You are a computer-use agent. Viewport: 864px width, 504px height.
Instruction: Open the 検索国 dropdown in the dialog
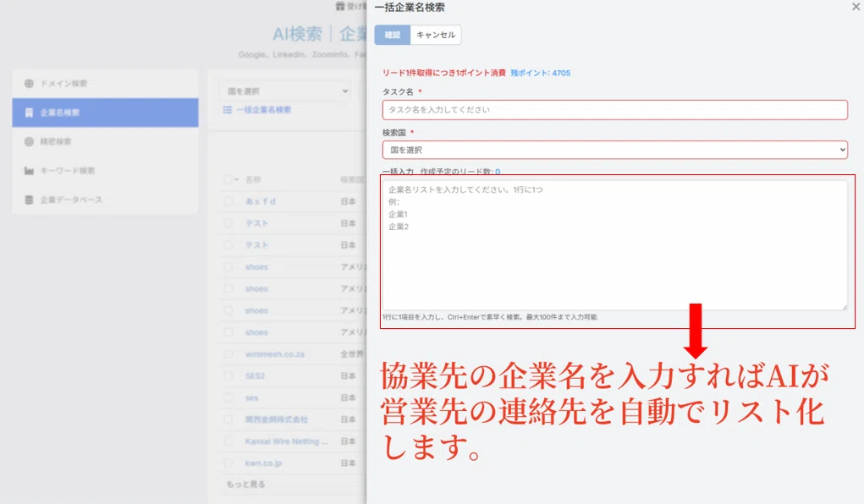614,150
